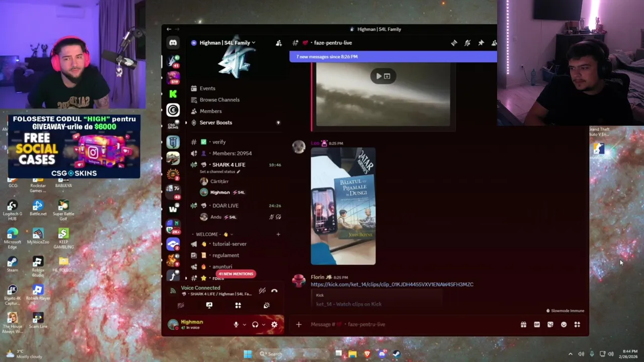Disconnect from voice with hang-up icon
This screenshot has height=362, width=644.
coord(274,291)
